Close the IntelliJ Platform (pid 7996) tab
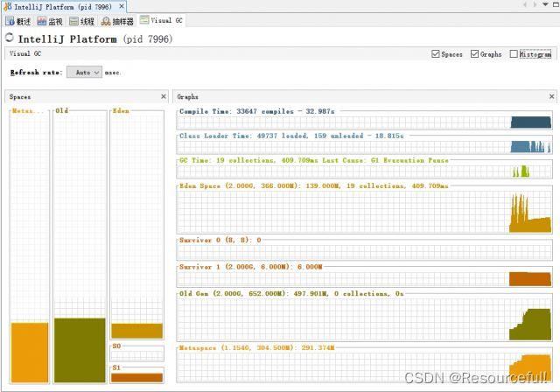 coord(122,6)
